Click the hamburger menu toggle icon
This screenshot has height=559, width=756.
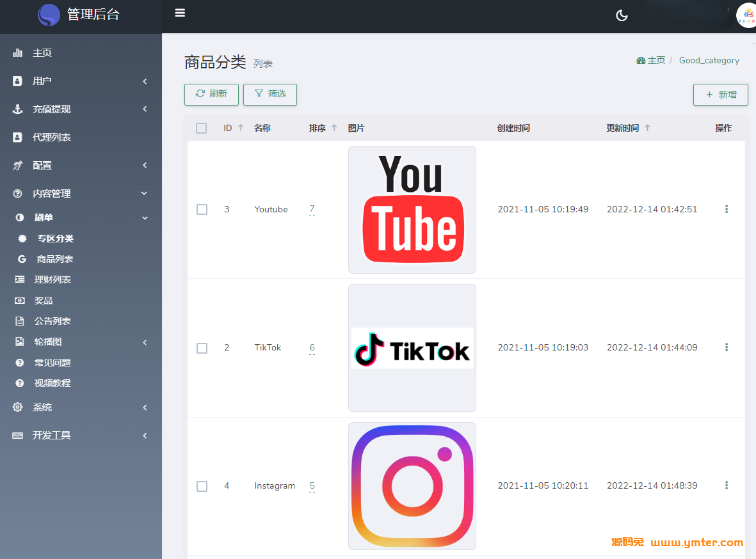coord(180,13)
